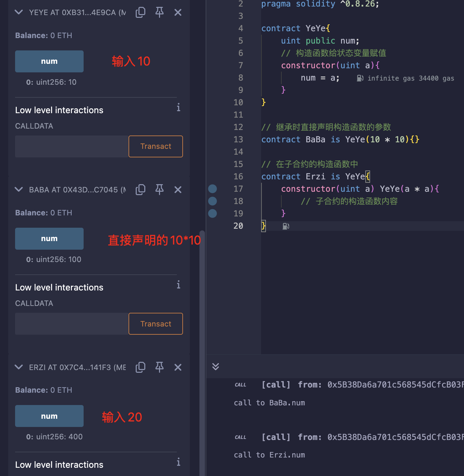Collapse the BABA contract instance
464x476 pixels.
coord(19,190)
